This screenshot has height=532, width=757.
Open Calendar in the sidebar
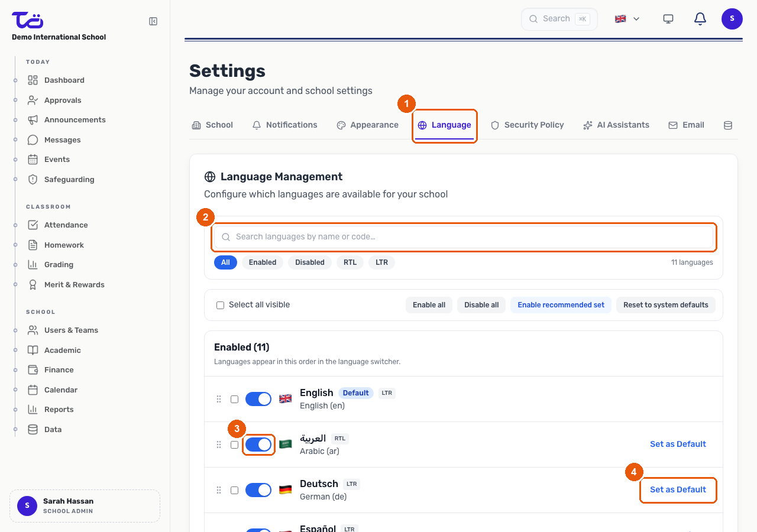(x=53, y=390)
